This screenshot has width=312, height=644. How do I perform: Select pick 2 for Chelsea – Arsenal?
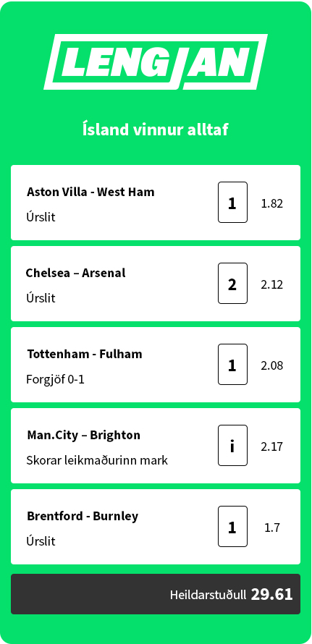point(232,284)
